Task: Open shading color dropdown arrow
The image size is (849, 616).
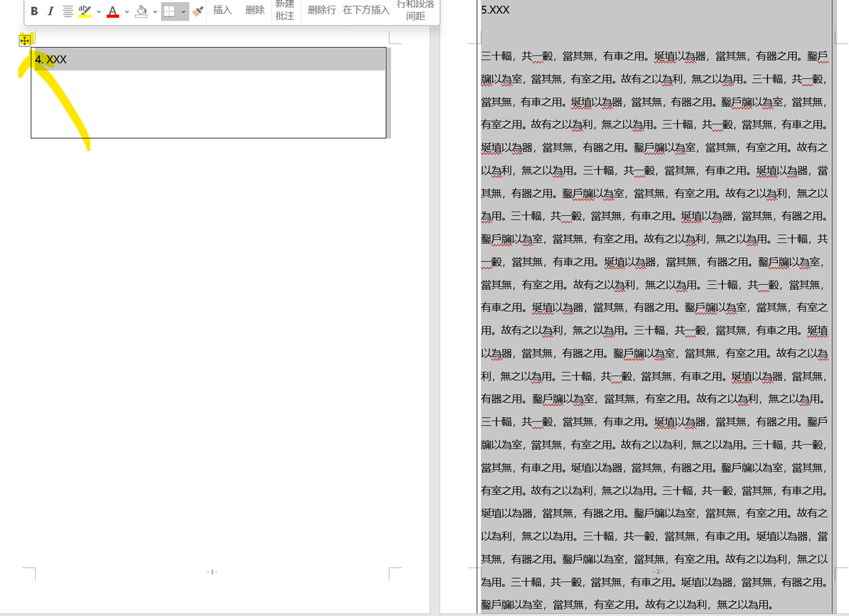Action: click(155, 11)
